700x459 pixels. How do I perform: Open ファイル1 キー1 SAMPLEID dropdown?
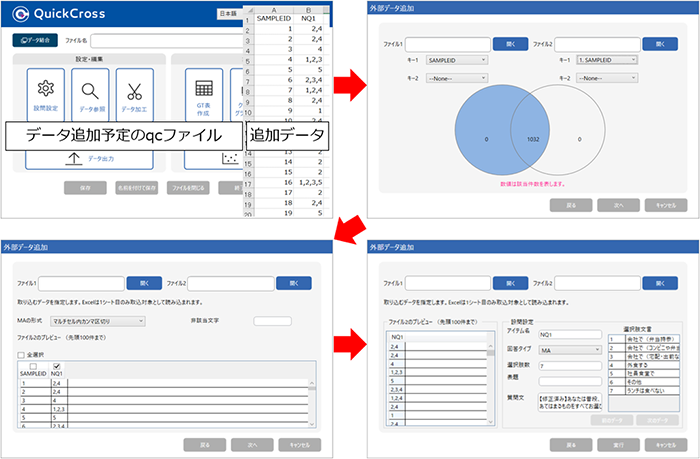tap(457, 60)
